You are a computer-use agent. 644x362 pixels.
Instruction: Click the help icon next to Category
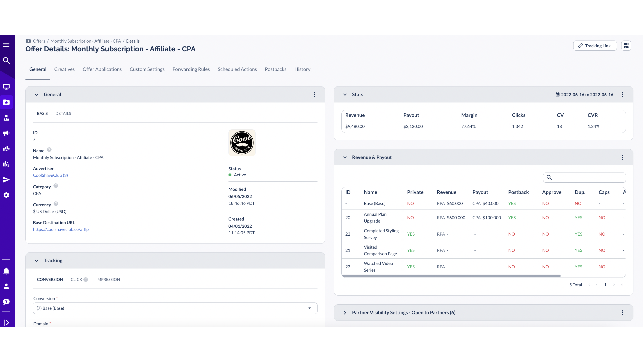point(56,186)
